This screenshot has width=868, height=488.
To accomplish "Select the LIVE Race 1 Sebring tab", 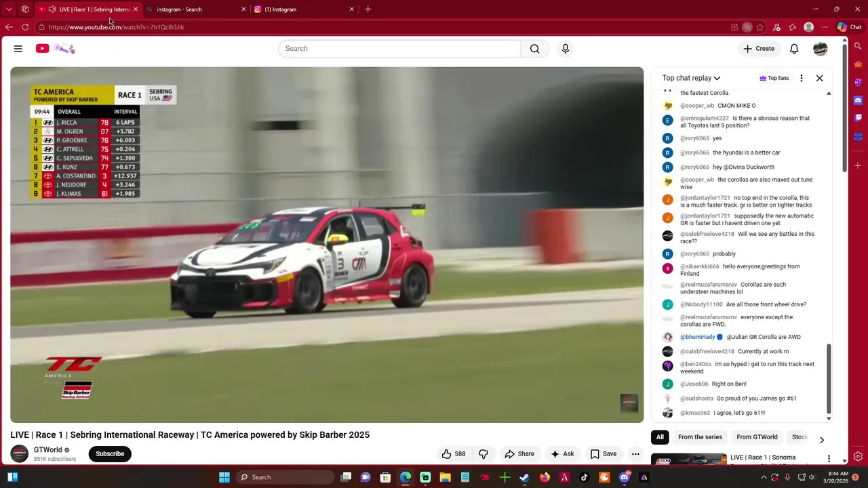I will click(x=88, y=9).
